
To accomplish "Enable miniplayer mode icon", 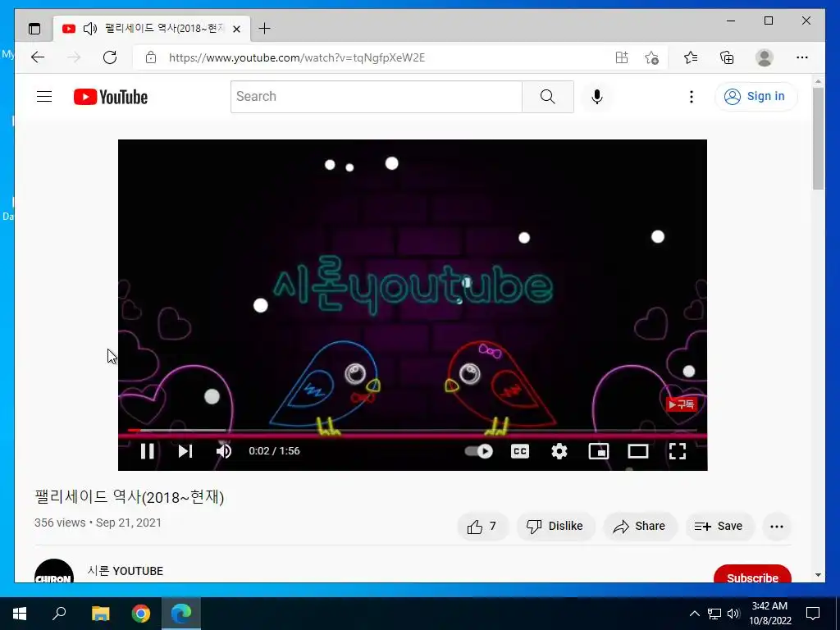I will [598, 451].
